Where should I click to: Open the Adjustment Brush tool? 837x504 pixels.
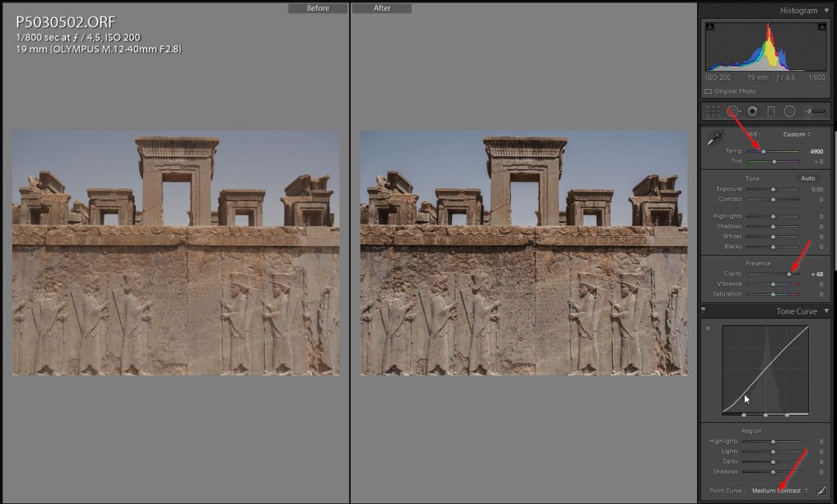[814, 111]
